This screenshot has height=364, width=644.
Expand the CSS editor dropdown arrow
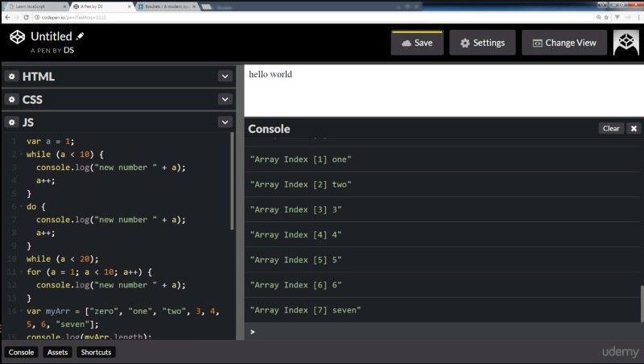point(225,100)
